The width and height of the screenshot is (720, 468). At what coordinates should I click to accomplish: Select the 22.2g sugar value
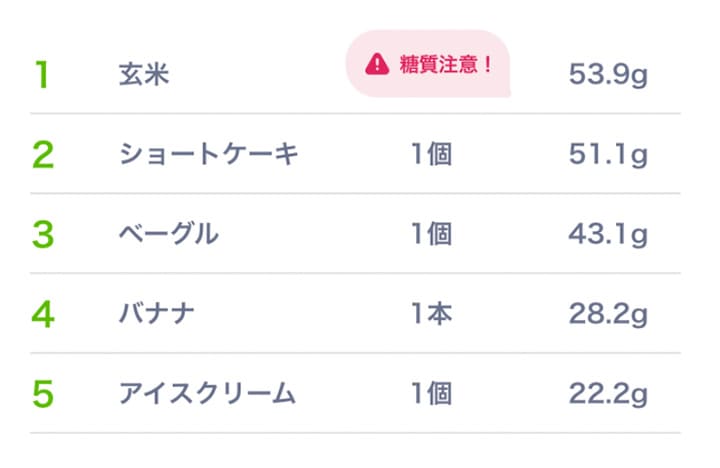coord(608,394)
